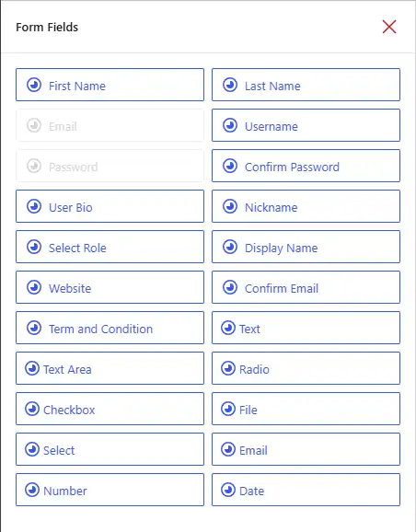
Task: Click the icon beside Checkbox field
Action: coord(32,409)
